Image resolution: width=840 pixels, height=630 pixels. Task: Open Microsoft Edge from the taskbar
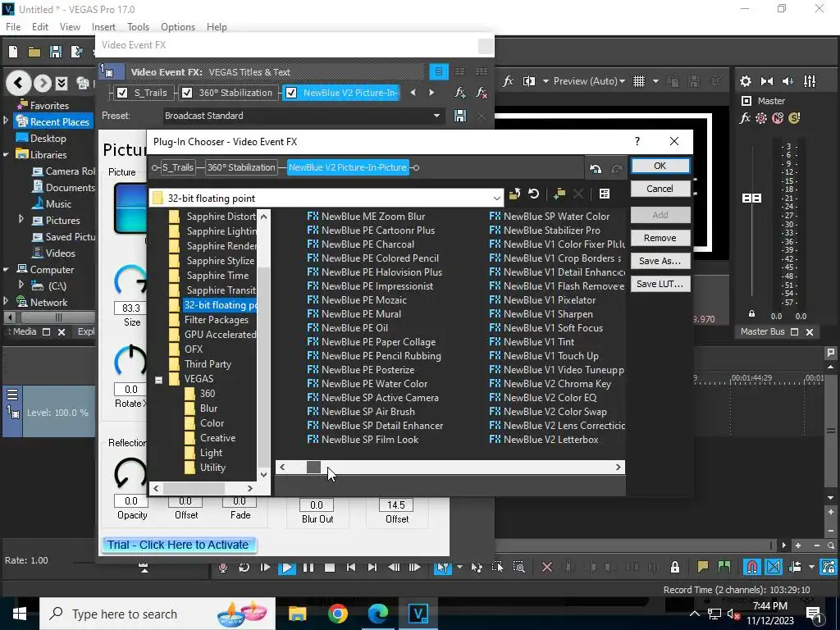pos(377,614)
